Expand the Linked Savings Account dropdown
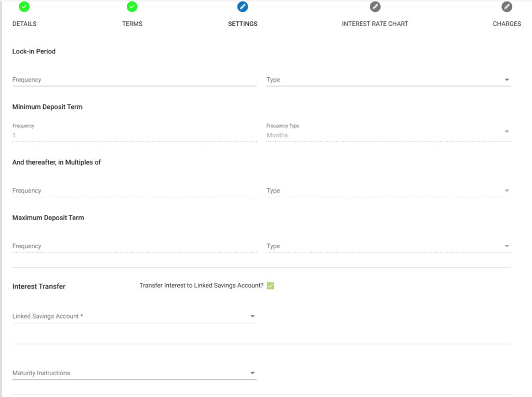The width and height of the screenshot is (532, 397). tap(134, 316)
